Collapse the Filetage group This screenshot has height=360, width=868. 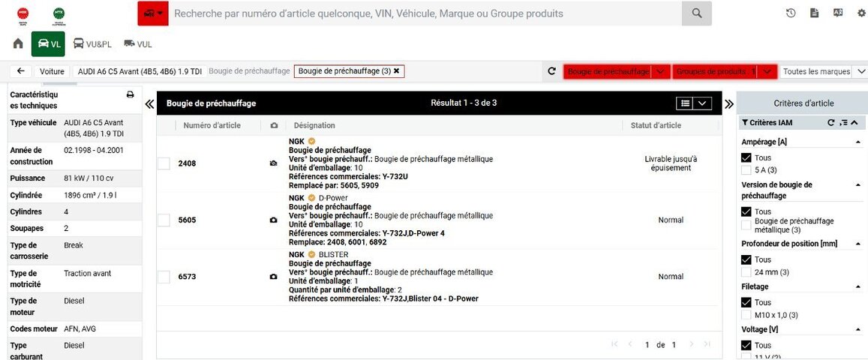(x=858, y=286)
